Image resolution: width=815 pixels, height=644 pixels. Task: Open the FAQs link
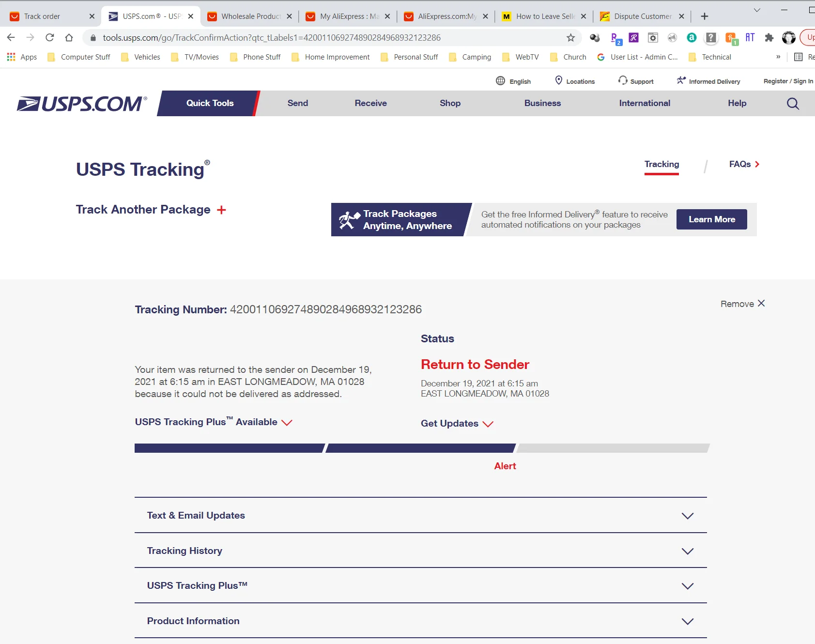[x=744, y=164]
